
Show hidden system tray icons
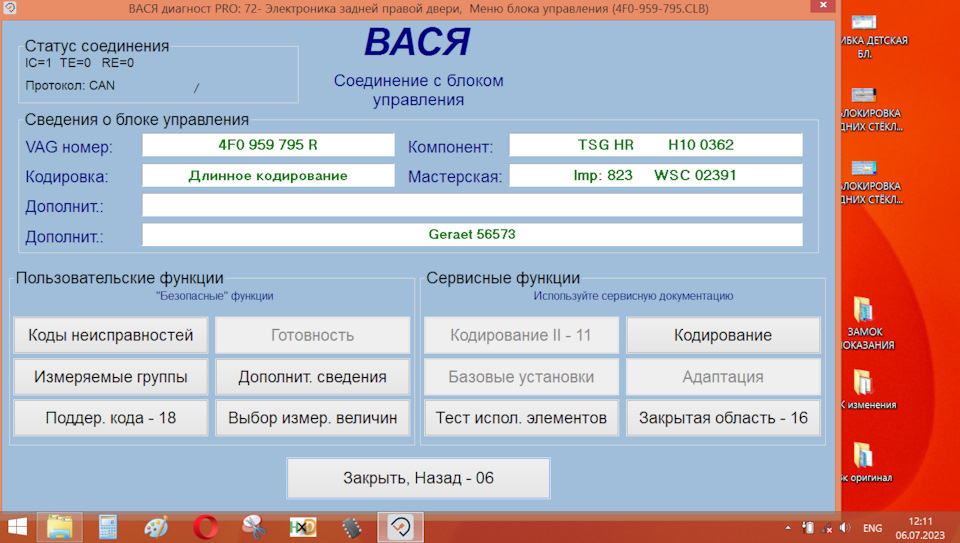[x=788, y=528]
